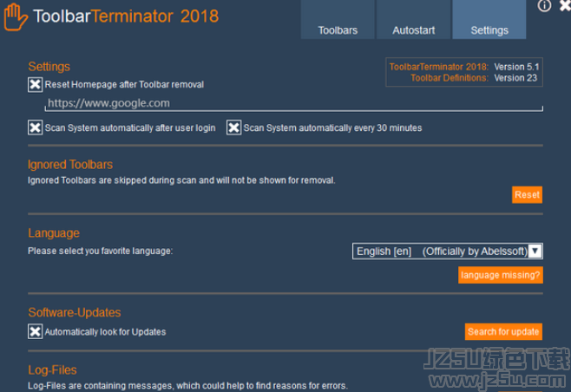The width and height of the screenshot is (571, 392).
Task: Click the Search for update button
Action: coord(503,331)
